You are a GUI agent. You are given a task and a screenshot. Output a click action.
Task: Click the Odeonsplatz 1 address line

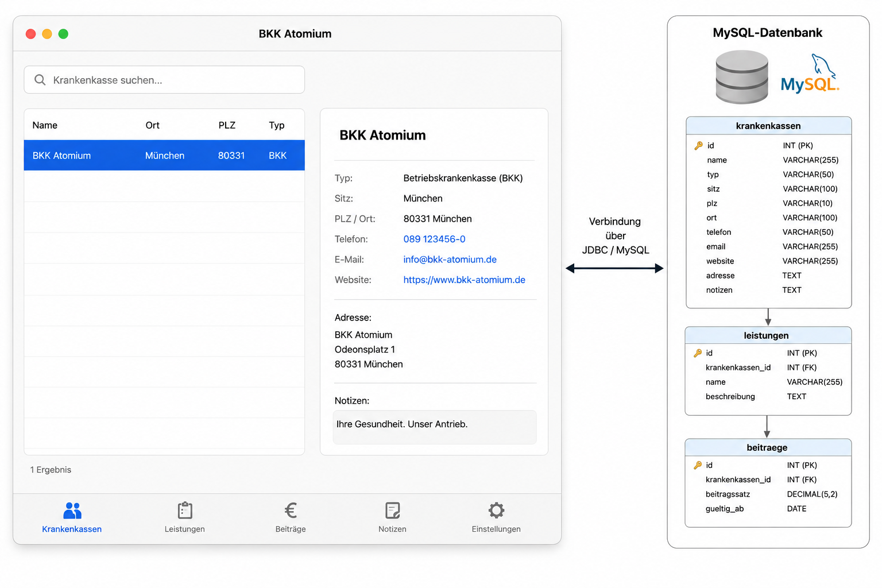tap(365, 349)
